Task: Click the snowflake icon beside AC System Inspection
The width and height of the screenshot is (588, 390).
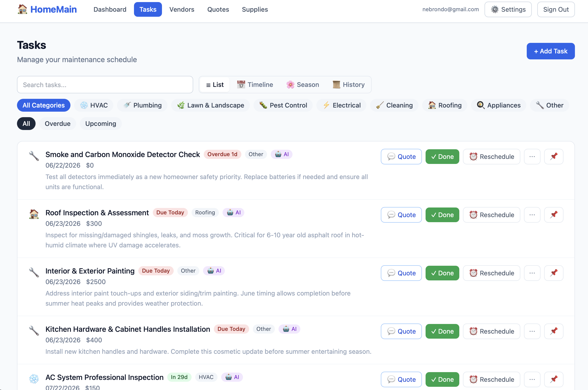Action: point(34,379)
